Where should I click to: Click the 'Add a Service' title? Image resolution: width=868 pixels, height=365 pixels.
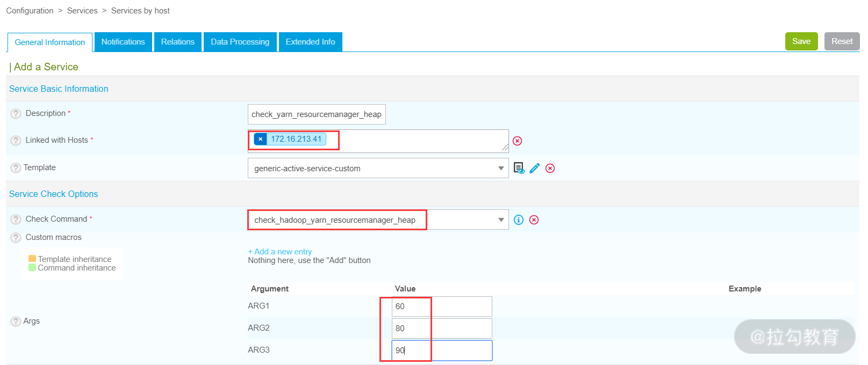(46, 67)
